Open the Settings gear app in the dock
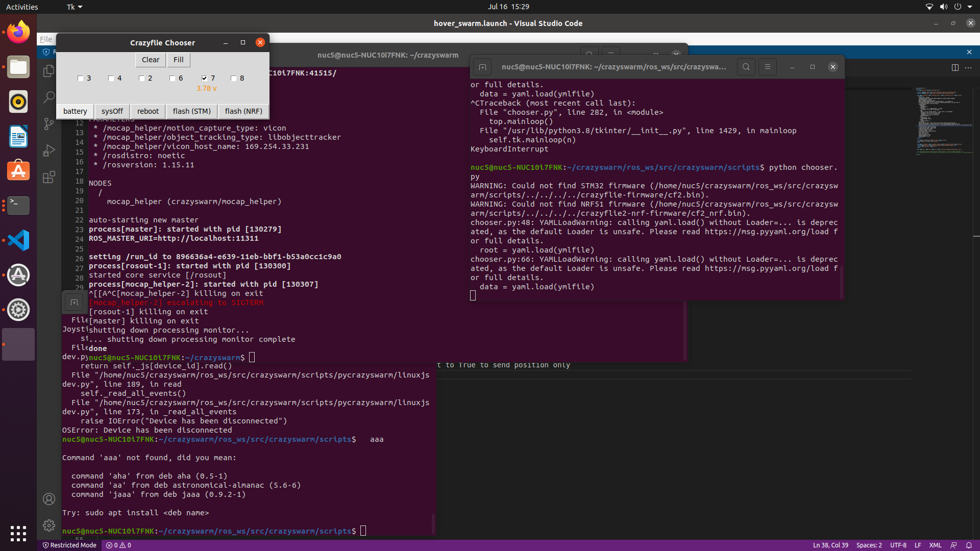This screenshot has width=980, height=551. point(18,310)
